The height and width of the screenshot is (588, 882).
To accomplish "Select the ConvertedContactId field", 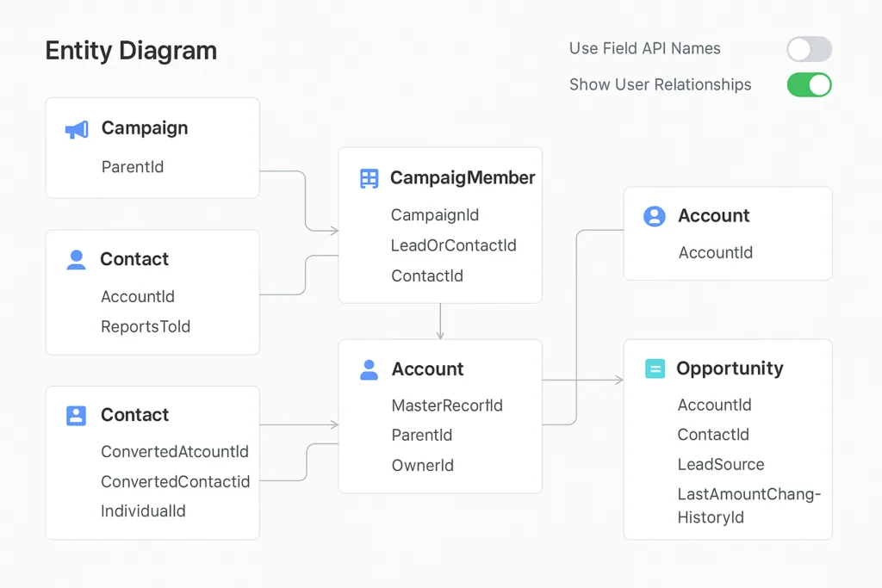I will pyautogui.click(x=175, y=481).
